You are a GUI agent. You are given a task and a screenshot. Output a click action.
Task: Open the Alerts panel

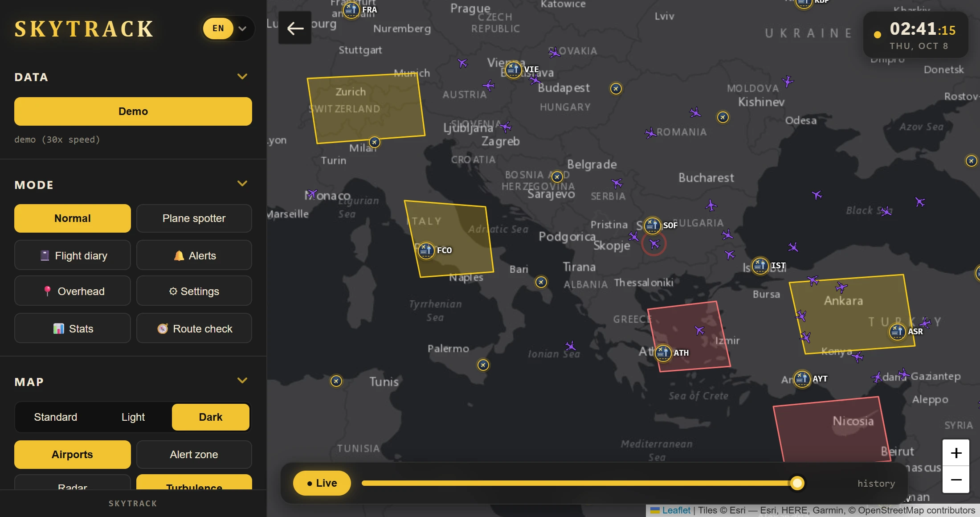coord(194,255)
